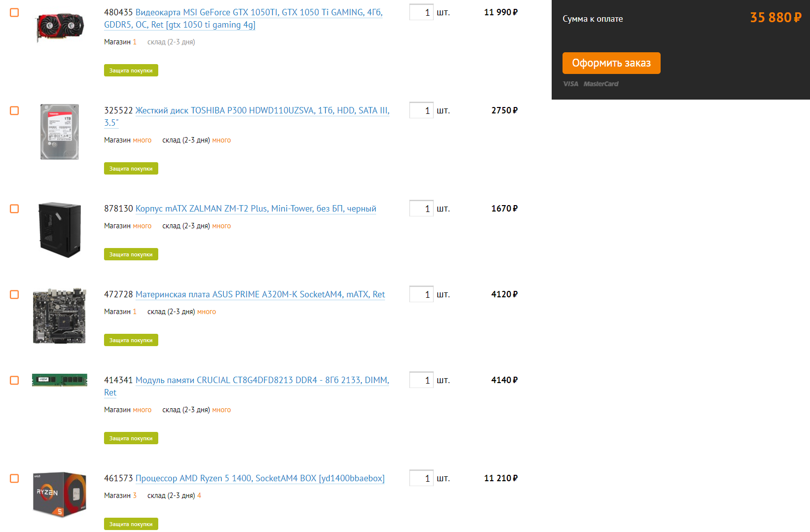810x532 pixels.
Task: Click 'склад (2-3 дня) много' under Crucial memory
Action: tap(197, 410)
